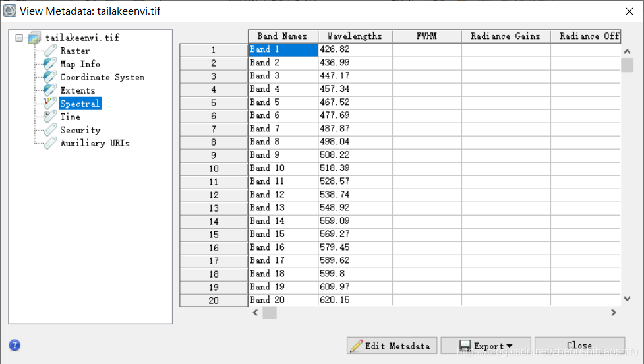Click horizontal scrollbar right arrow

pos(614,313)
